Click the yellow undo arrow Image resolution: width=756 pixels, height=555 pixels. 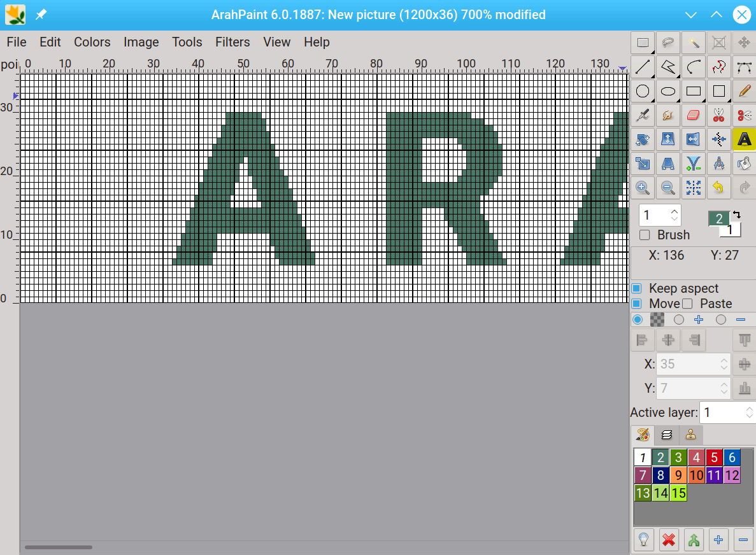pyautogui.click(x=719, y=187)
